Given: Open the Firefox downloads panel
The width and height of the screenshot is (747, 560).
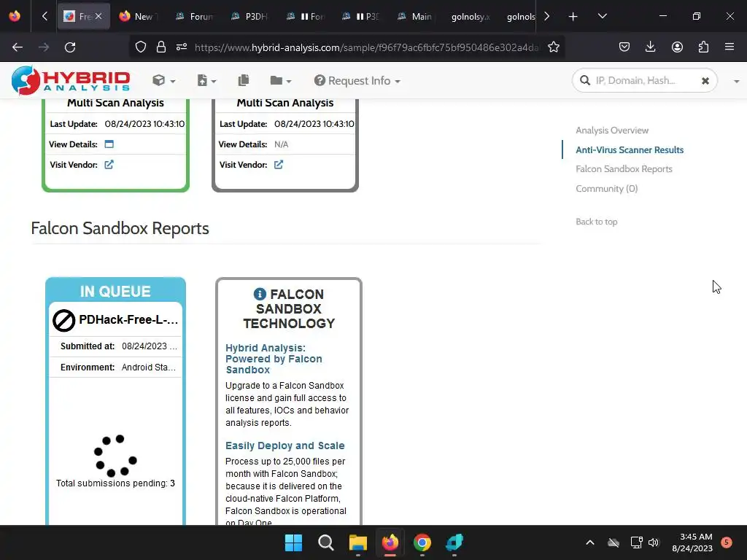Looking at the screenshot, I should pyautogui.click(x=650, y=47).
